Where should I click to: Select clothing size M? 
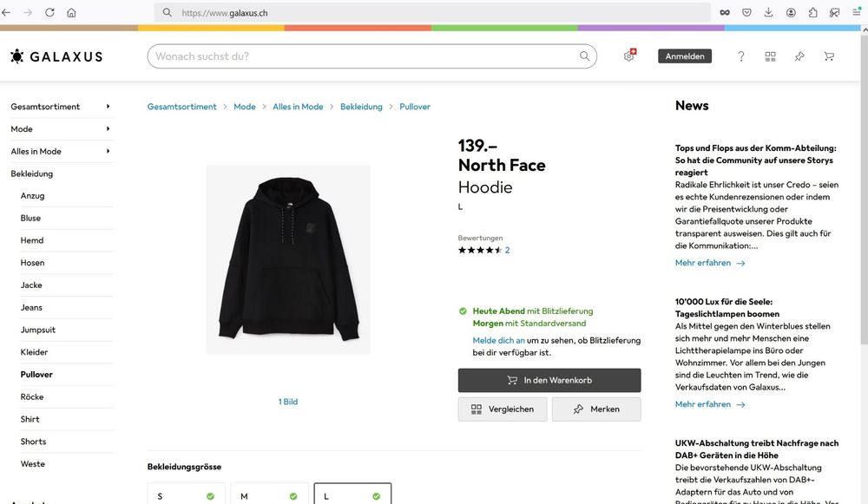pyautogui.click(x=269, y=495)
